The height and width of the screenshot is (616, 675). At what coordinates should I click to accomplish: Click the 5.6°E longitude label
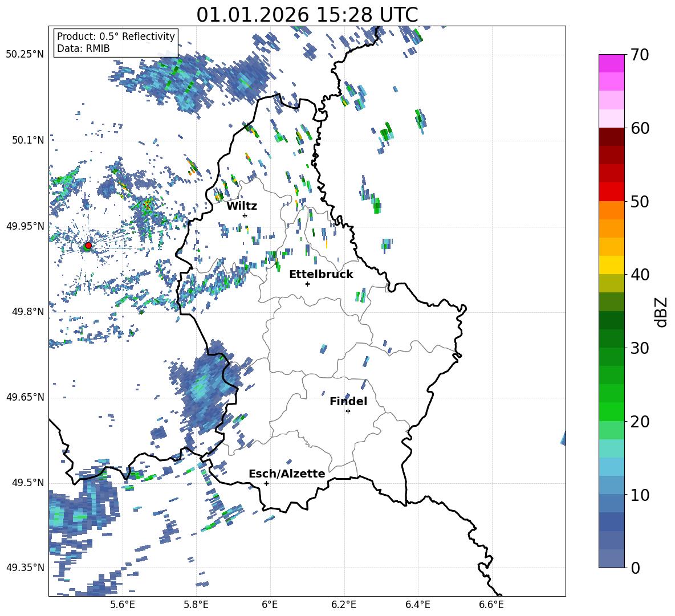click(123, 605)
